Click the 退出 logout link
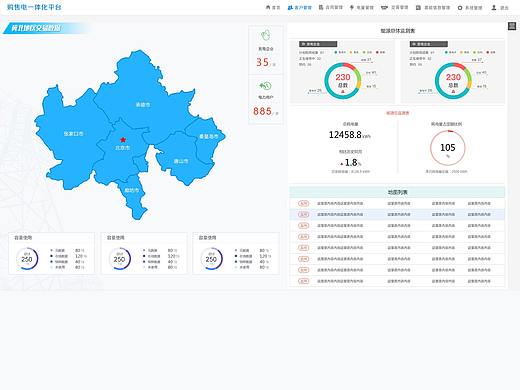This screenshot has width=520, height=390. coord(504,8)
